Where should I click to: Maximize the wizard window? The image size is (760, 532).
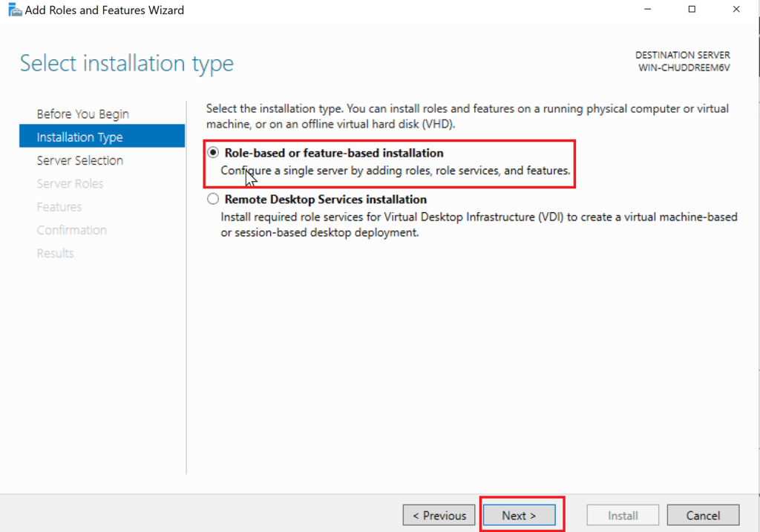[x=692, y=10]
